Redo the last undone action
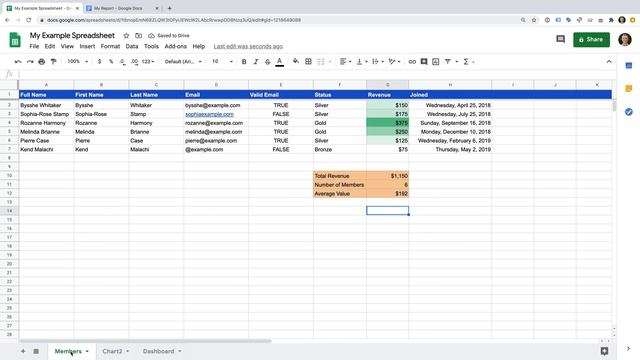 pyautogui.click(x=30, y=62)
